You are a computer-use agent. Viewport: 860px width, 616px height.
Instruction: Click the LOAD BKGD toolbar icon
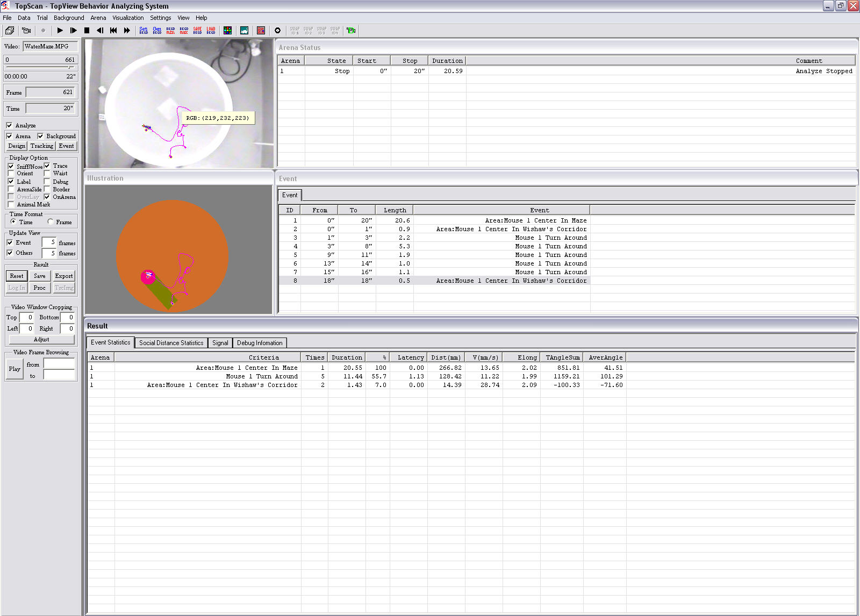[211, 31]
